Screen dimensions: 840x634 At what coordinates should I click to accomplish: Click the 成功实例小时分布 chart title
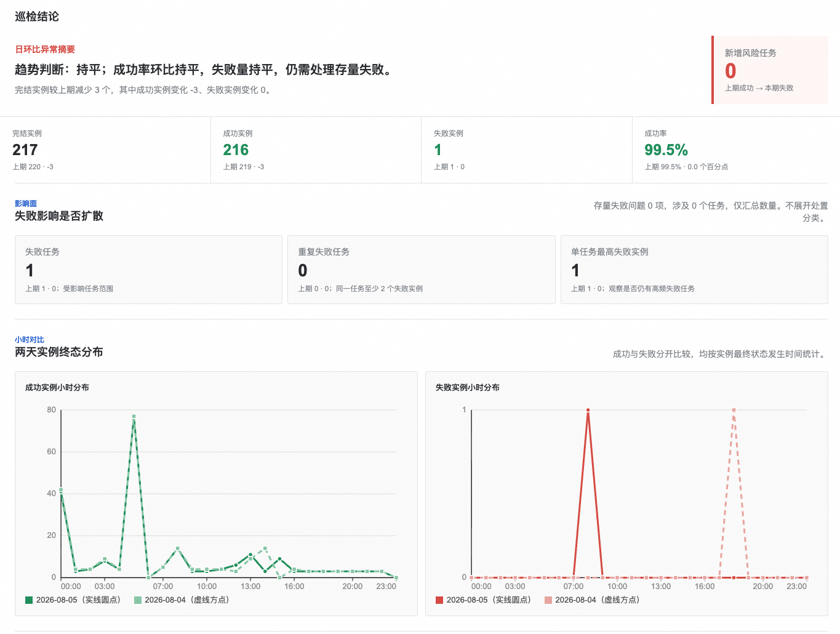pos(57,388)
